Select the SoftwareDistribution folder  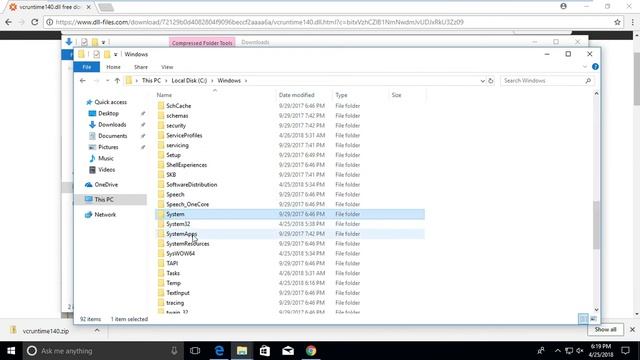coord(191,184)
